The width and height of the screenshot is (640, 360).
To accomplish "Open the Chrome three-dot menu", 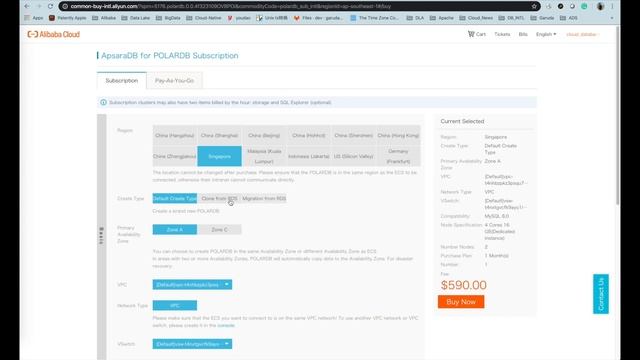I will pos(612,6).
